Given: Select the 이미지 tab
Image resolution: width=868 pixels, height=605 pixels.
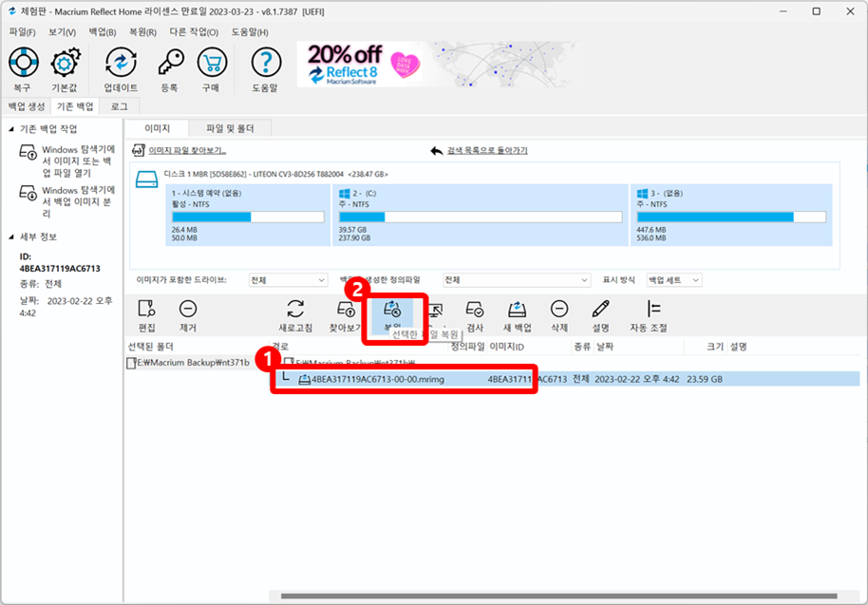Looking at the screenshot, I should [158, 128].
